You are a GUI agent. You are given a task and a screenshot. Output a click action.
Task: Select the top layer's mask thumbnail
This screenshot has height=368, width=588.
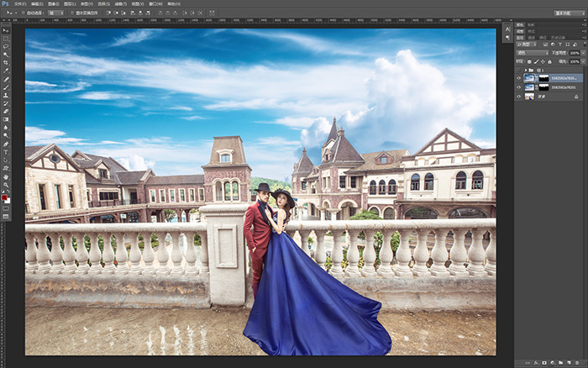543,78
